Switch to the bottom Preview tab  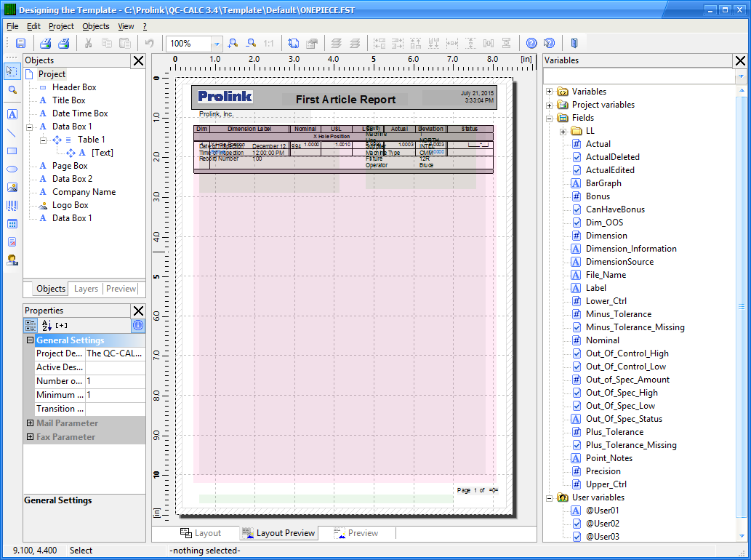356,533
